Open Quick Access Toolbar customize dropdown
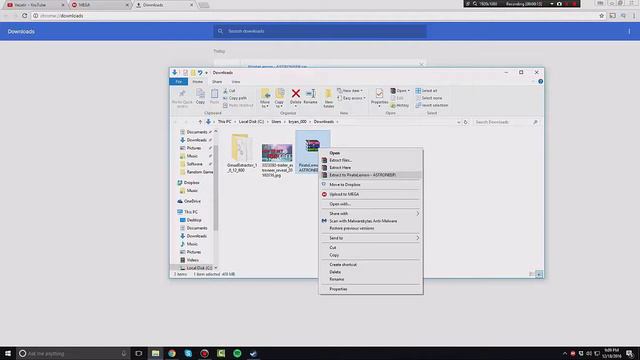The image size is (640, 360). pyautogui.click(x=207, y=73)
